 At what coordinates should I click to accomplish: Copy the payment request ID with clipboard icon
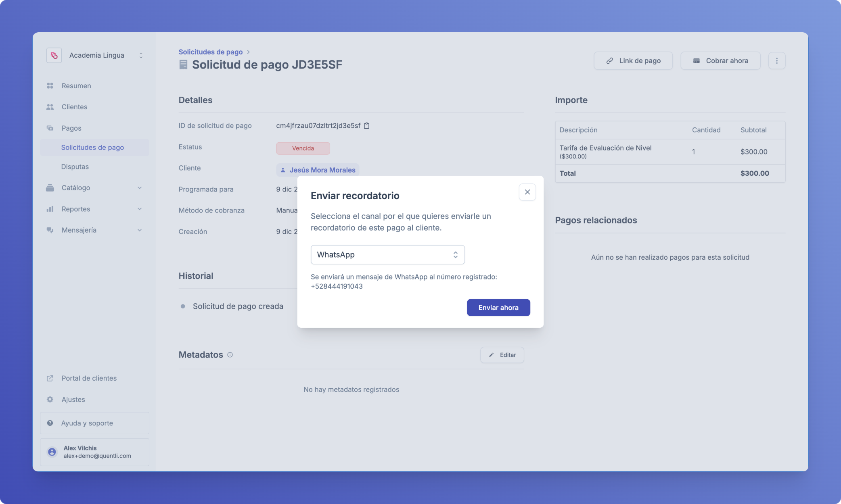pyautogui.click(x=366, y=126)
